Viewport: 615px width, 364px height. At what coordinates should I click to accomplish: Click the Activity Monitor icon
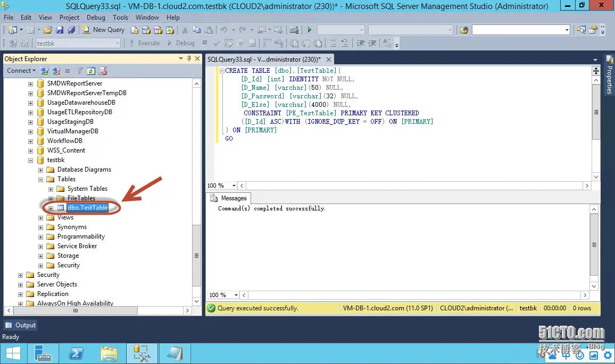pos(294,30)
